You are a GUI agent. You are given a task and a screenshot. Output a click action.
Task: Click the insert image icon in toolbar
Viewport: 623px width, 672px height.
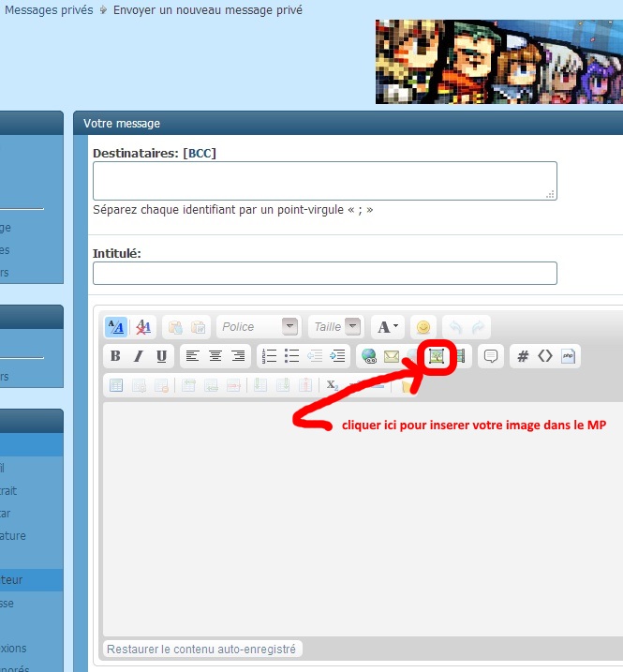pyautogui.click(x=436, y=356)
